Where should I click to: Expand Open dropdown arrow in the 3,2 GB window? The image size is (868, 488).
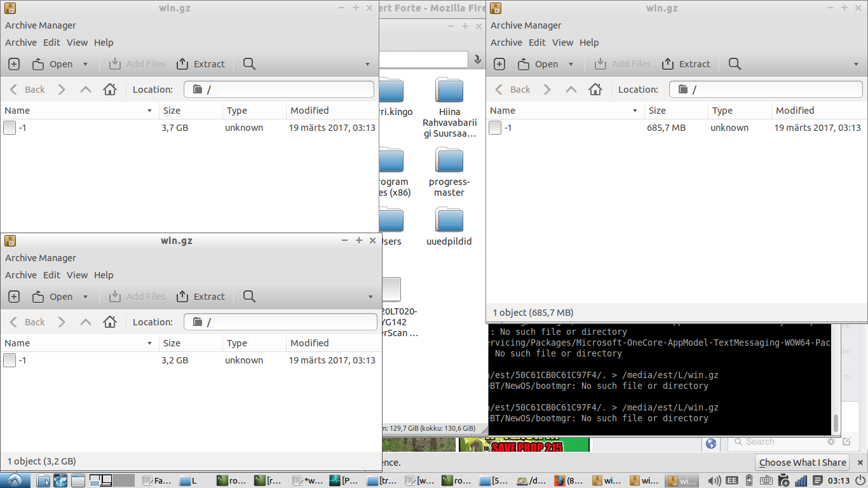(x=85, y=297)
